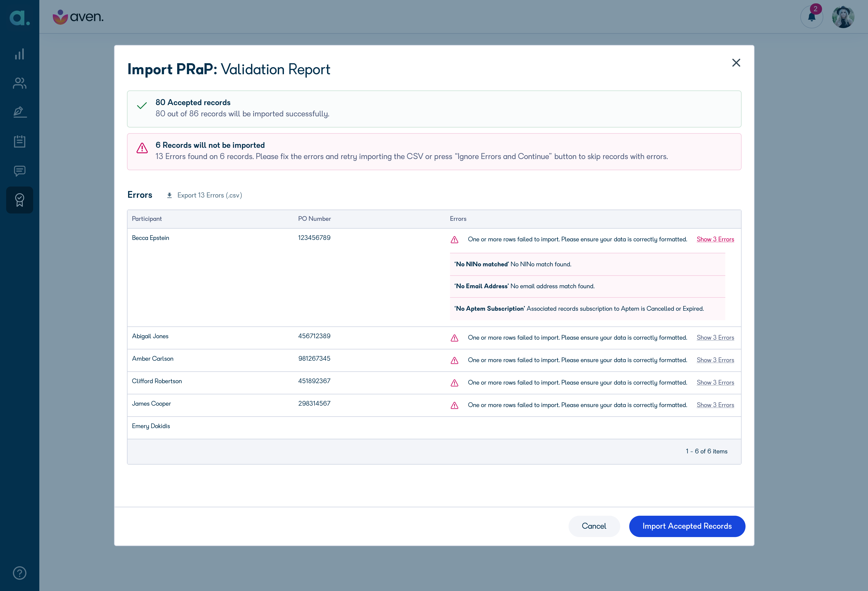Click the download icon before Export 13 Errors
868x591 pixels.
coord(170,195)
